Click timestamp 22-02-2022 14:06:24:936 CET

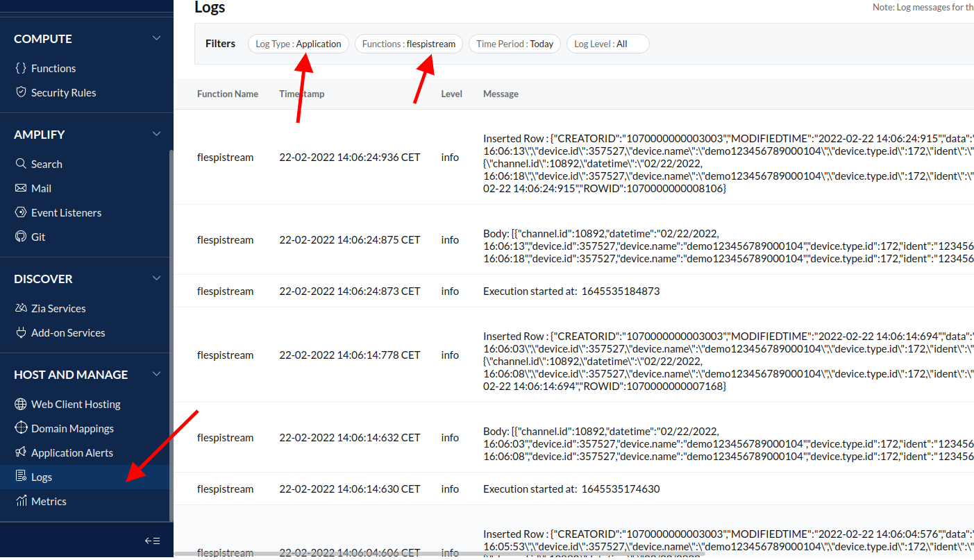[350, 157]
